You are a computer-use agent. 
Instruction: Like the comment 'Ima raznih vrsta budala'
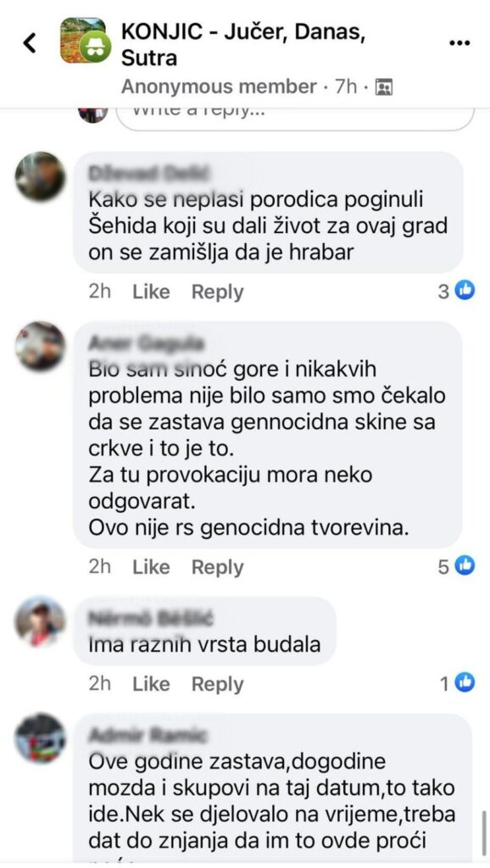(x=151, y=684)
